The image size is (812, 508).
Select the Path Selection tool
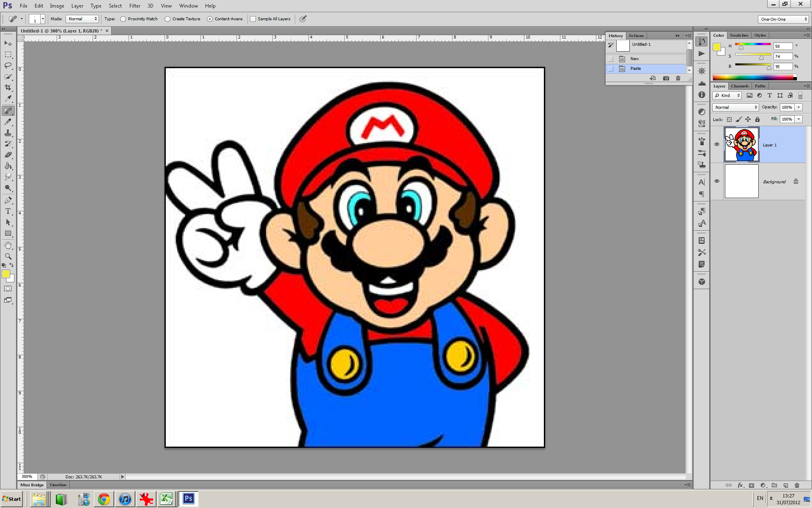pos(8,222)
